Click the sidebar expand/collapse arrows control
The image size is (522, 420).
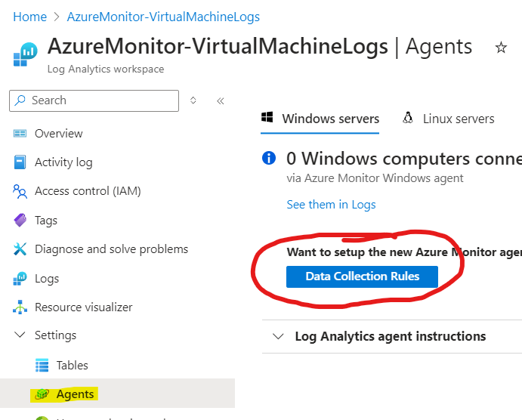tap(193, 100)
